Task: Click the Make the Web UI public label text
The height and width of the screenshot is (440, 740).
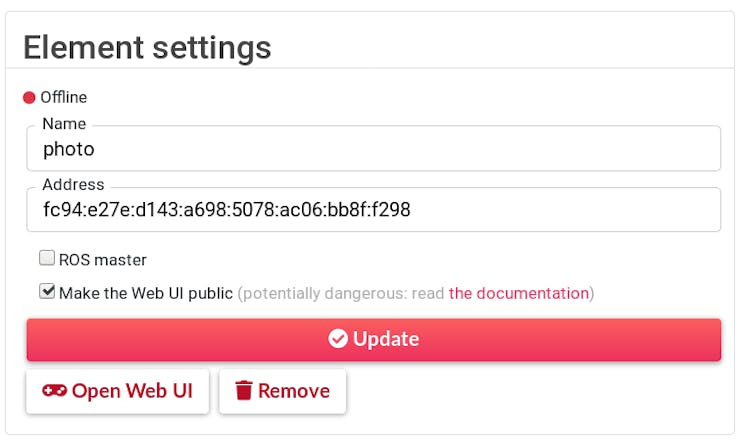Action: 146,293
